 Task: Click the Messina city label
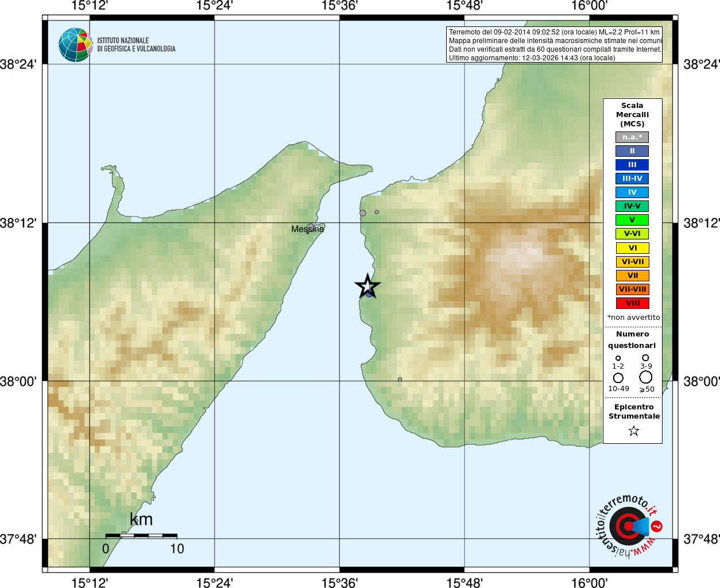click(308, 229)
